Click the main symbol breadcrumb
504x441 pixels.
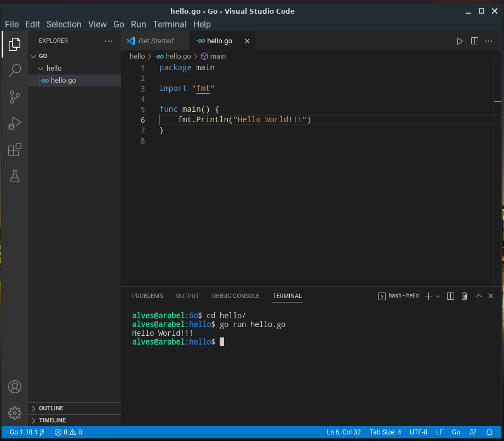pyautogui.click(x=214, y=56)
